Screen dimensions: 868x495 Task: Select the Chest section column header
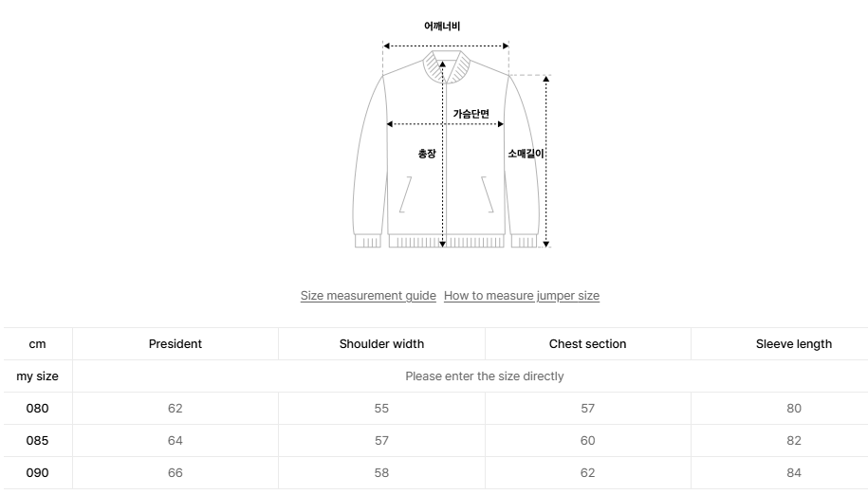pyautogui.click(x=587, y=344)
